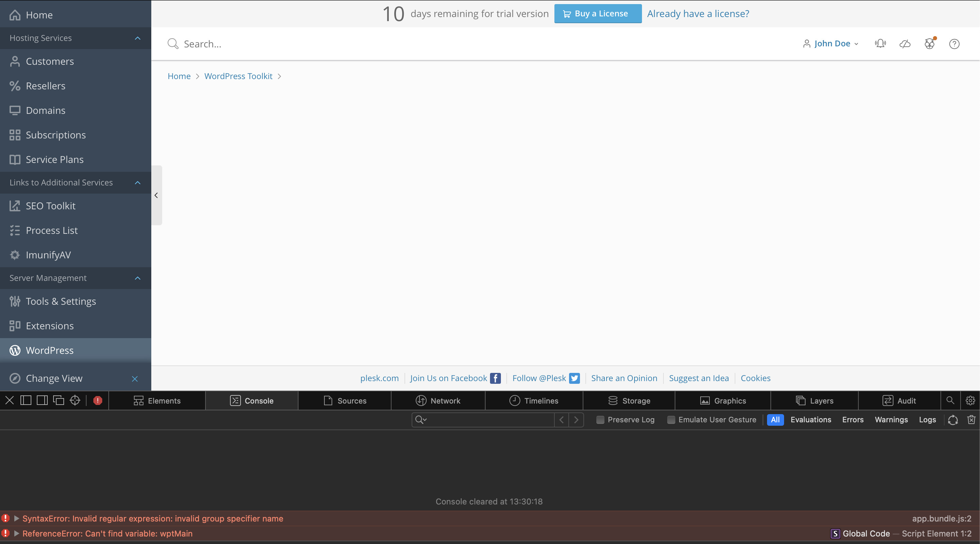This screenshot has height=544, width=980.
Task: Open Tools & Settings in sidebar
Action: pos(61,301)
